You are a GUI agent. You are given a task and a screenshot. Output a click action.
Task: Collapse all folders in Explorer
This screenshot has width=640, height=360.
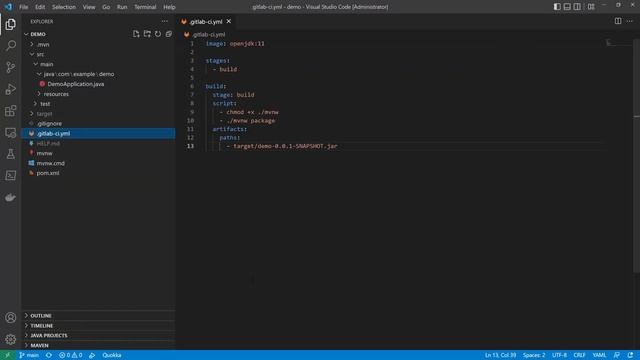pyautogui.click(x=169, y=34)
